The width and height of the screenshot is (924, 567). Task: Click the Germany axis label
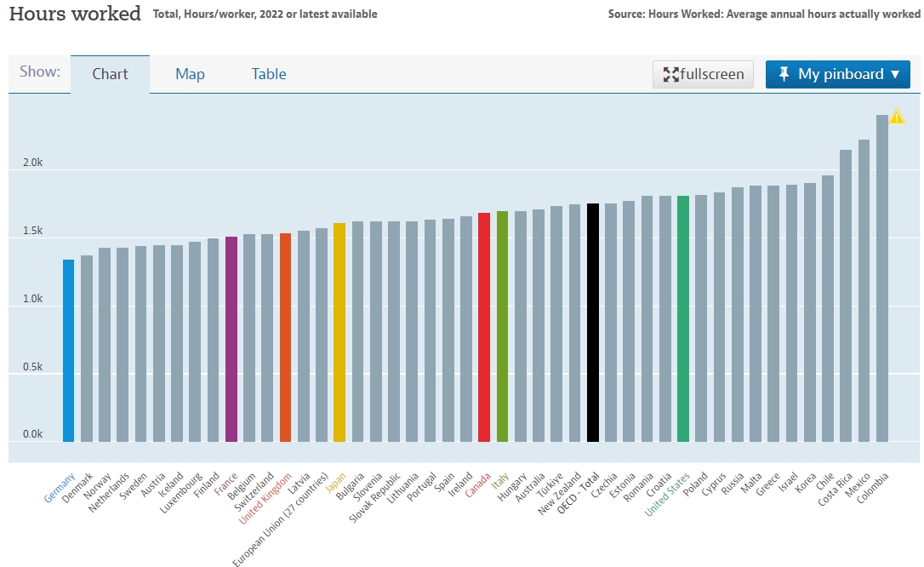(60, 488)
